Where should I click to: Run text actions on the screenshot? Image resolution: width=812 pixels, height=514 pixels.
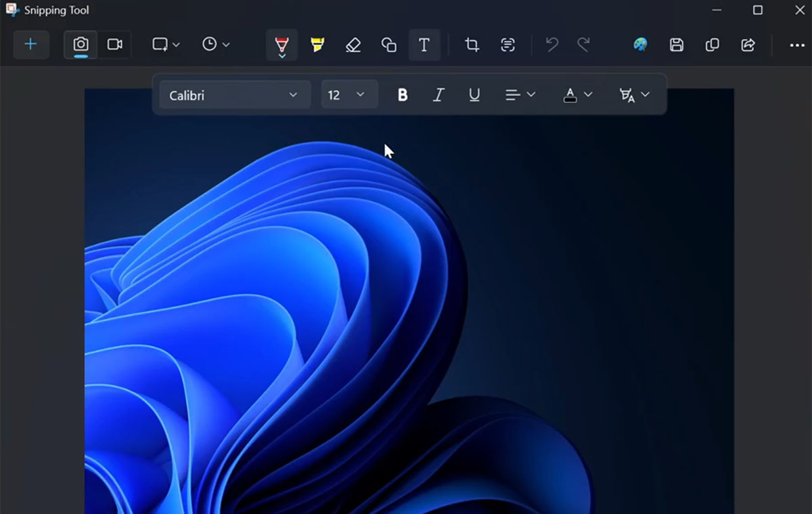click(506, 44)
